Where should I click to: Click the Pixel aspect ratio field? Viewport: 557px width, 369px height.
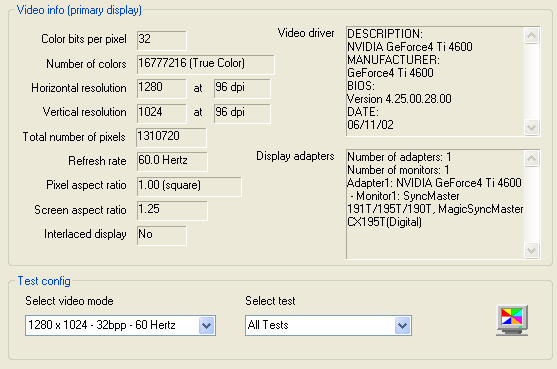coord(189,186)
